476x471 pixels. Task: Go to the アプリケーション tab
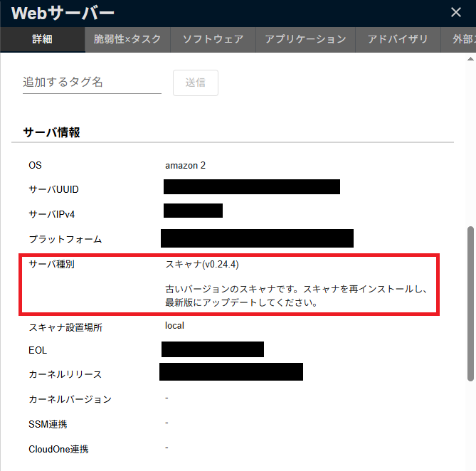coord(305,39)
